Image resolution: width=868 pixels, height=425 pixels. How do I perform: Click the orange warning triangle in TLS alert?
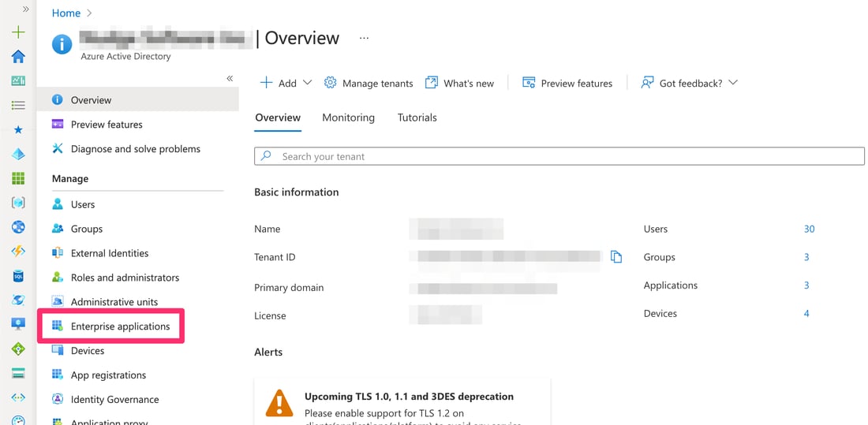[279, 403]
